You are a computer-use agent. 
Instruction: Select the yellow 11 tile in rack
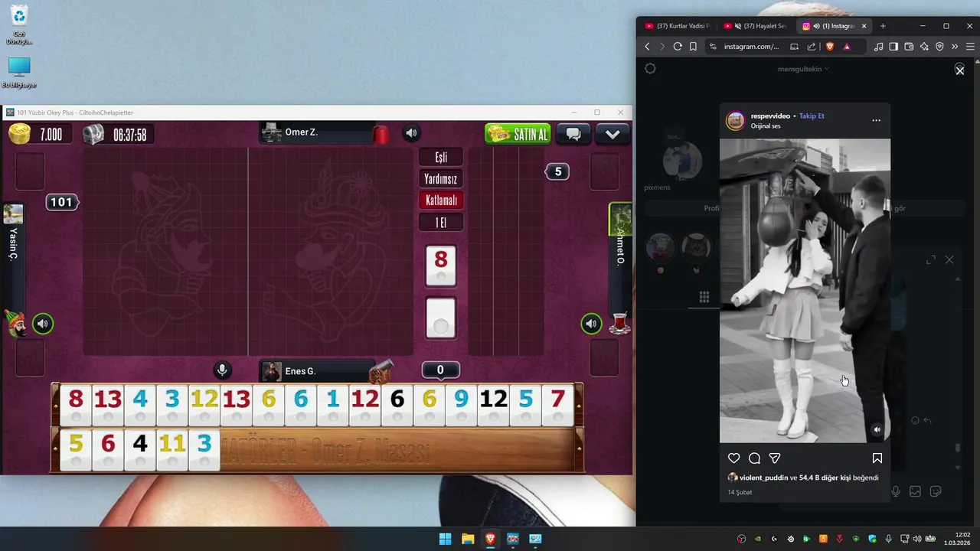pos(171,450)
